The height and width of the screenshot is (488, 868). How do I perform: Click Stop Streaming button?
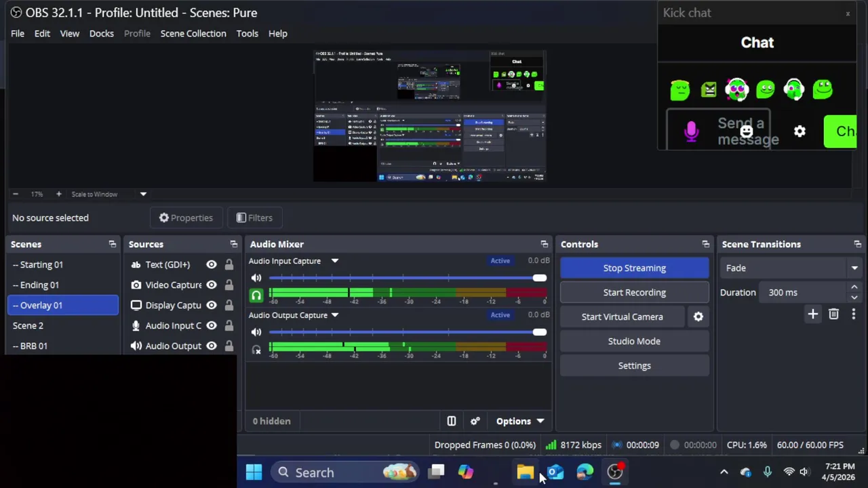coord(635,268)
